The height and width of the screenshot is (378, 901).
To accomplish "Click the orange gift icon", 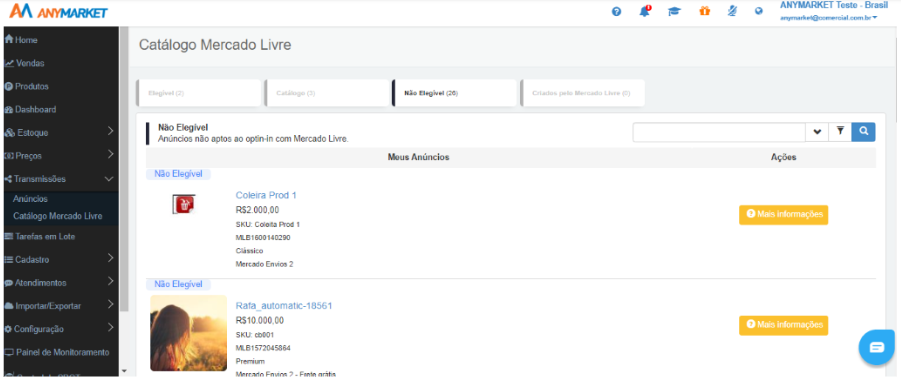I will click(x=704, y=11).
